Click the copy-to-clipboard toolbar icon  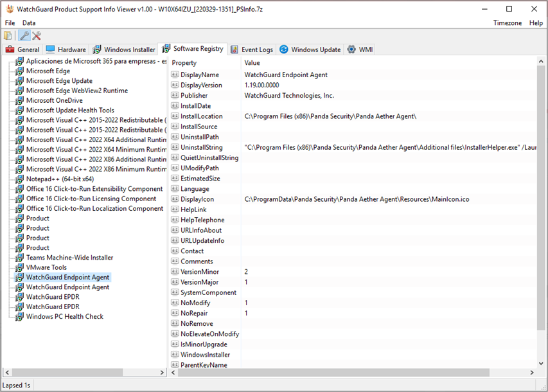[7, 35]
